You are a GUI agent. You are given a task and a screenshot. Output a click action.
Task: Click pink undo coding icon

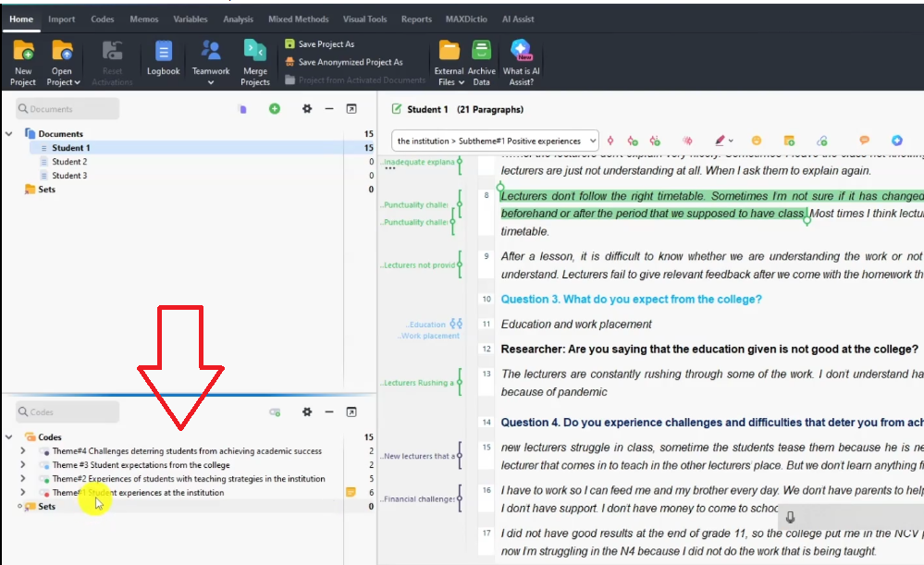tap(688, 141)
